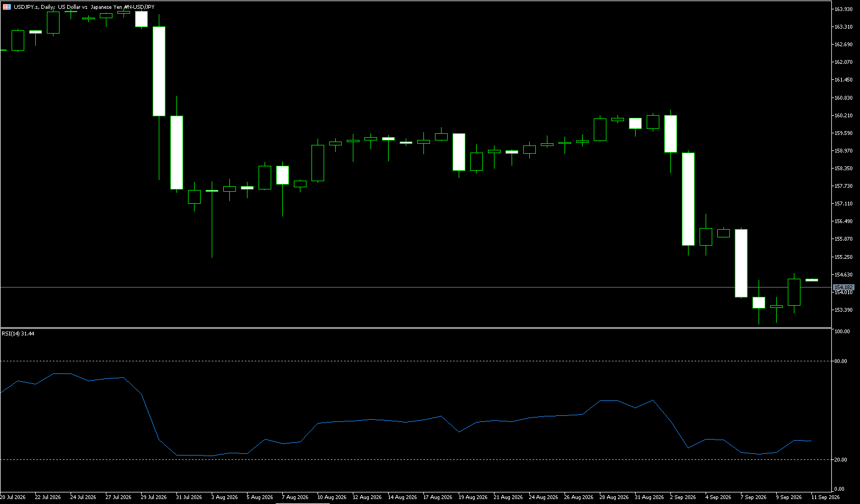Select the 10 Aug 2026 date marker
The height and width of the screenshot is (504, 860).
point(332,497)
